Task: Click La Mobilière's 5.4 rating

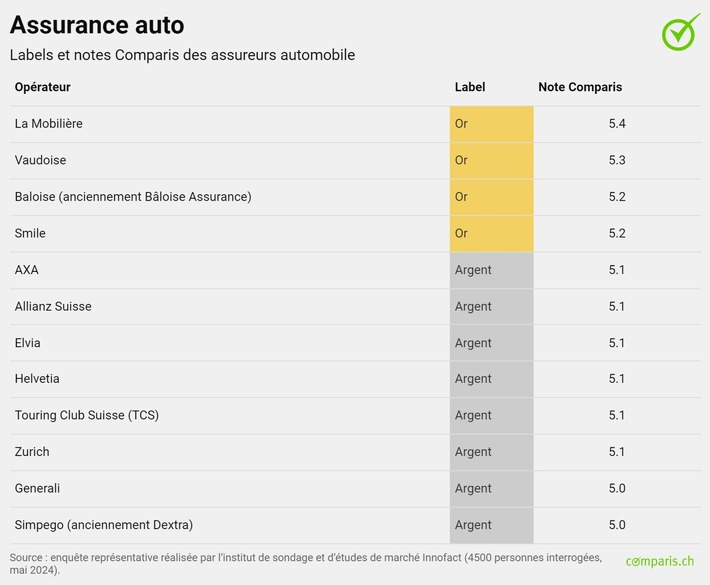Action: [x=616, y=124]
